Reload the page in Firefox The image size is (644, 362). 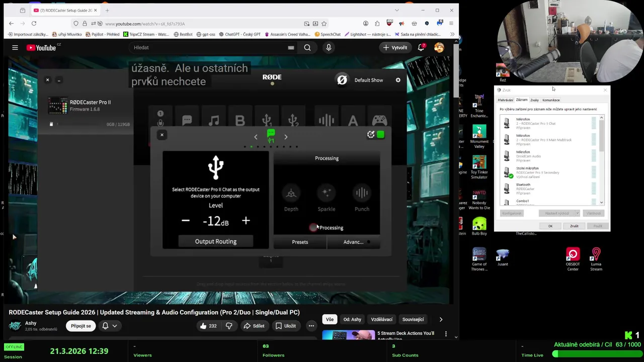coord(34,24)
